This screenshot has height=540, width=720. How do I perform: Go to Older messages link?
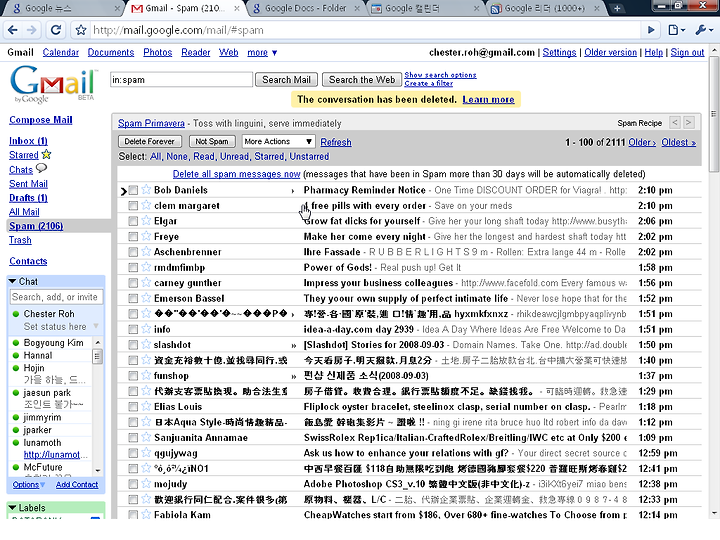642,142
